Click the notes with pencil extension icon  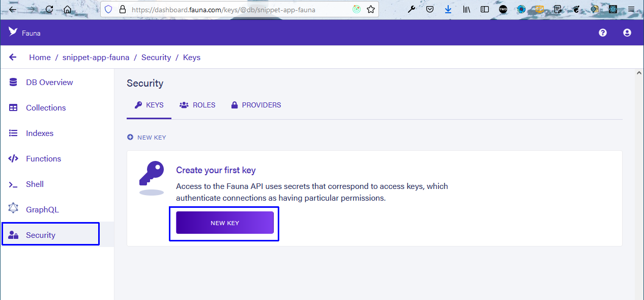click(558, 9)
